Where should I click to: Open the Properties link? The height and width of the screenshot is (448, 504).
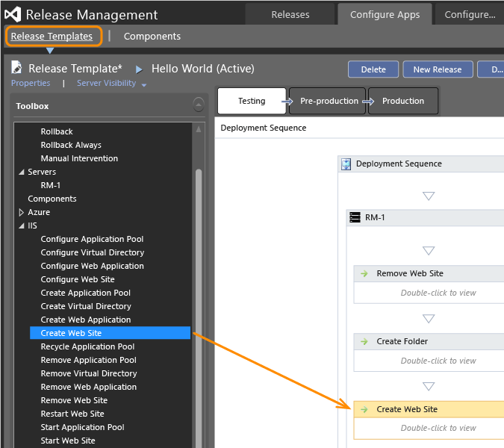[31, 83]
